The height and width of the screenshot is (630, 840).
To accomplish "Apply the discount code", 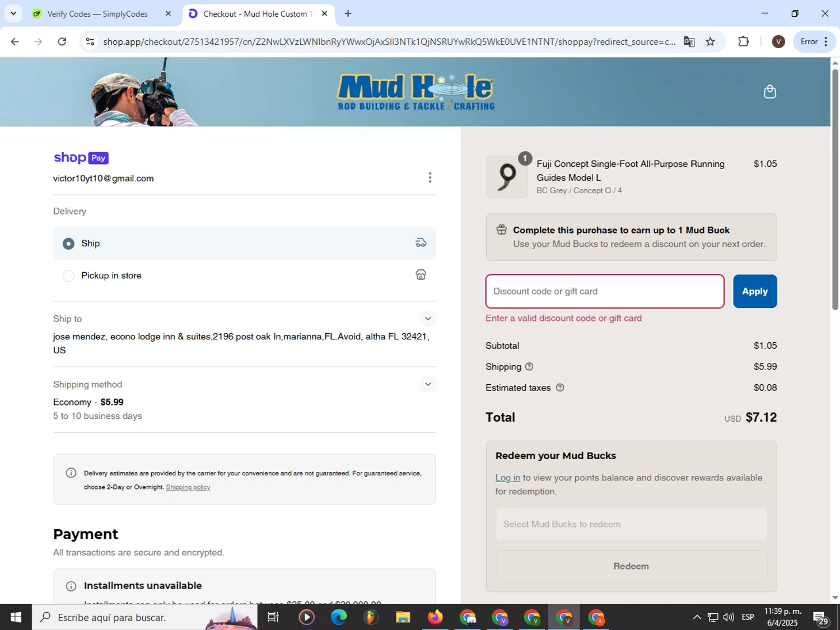I will pos(755,291).
